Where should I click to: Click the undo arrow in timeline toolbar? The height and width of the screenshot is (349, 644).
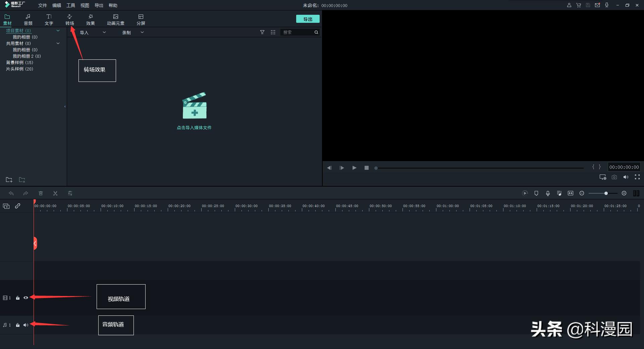pos(11,193)
